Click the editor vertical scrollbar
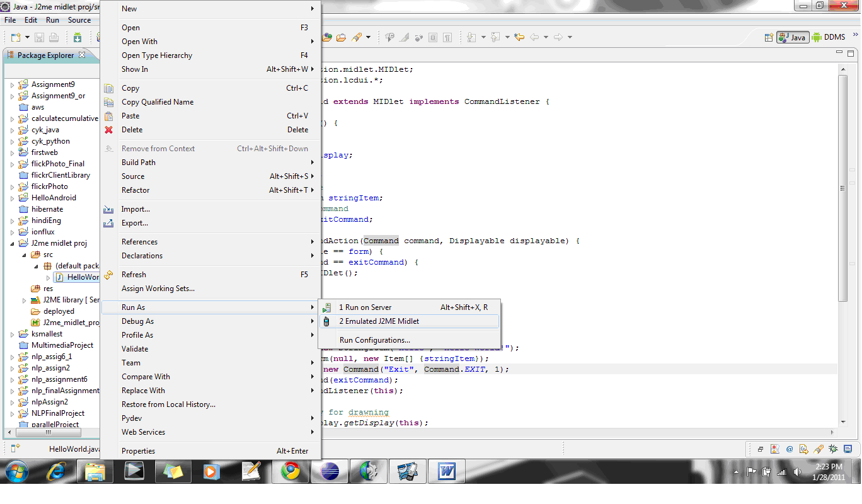862x504 pixels. [x=842, y=189]
